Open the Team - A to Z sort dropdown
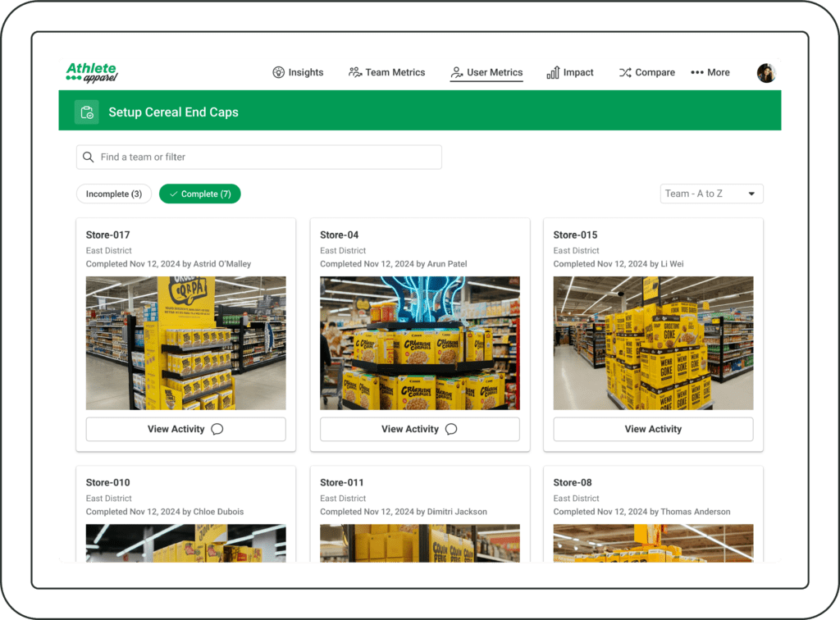The image size is (840, 620). (711, 194)
